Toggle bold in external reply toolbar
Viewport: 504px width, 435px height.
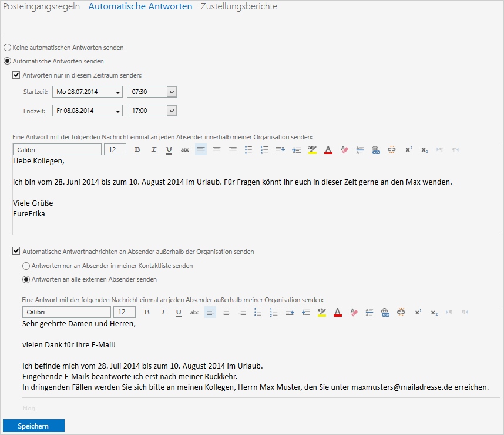coord(147,312)
